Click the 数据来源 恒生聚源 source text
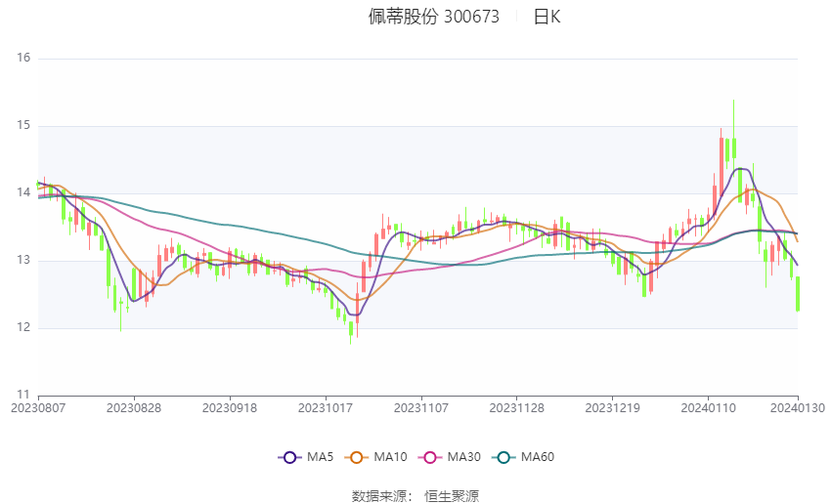 point(415,496)
